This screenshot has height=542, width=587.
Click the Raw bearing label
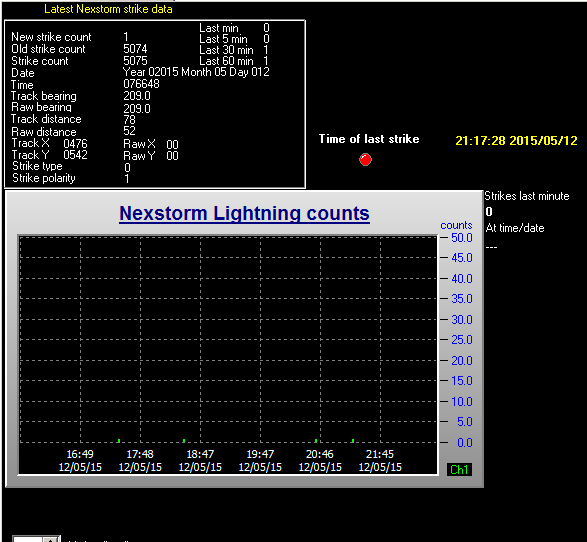(42, 107)
